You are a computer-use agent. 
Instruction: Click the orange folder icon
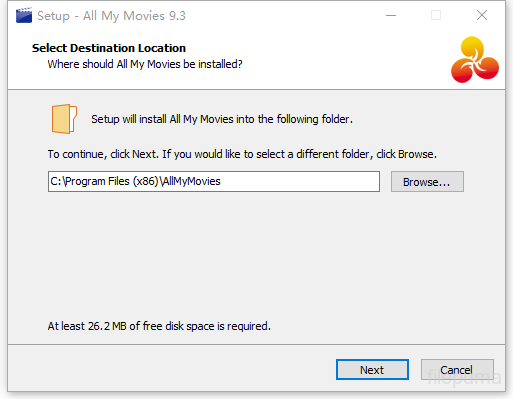pos(64,119)
